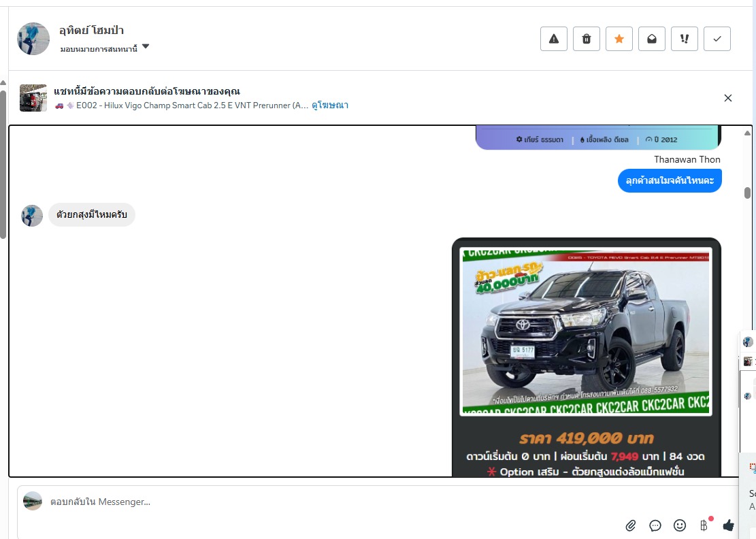Delete conversation with trash icon

point(587,39)
